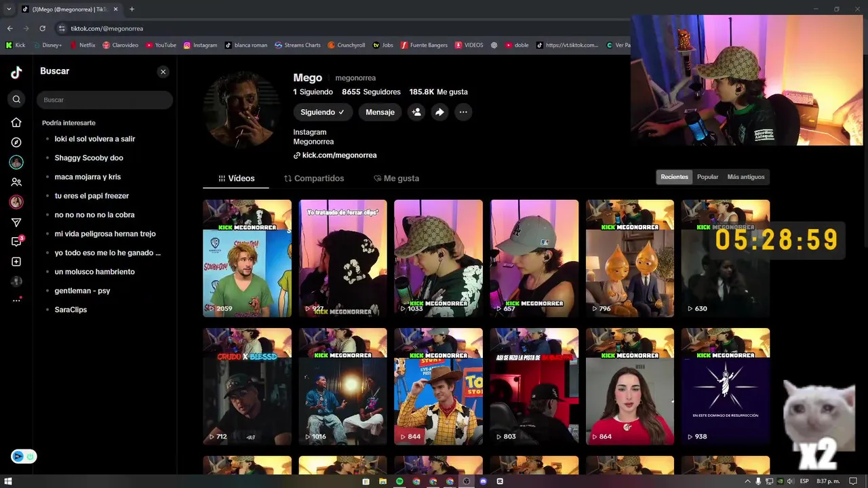Viewport: 868px width, 488px height.
Task: Open the YouTube bookmark
Action: (x=161, y=45)
